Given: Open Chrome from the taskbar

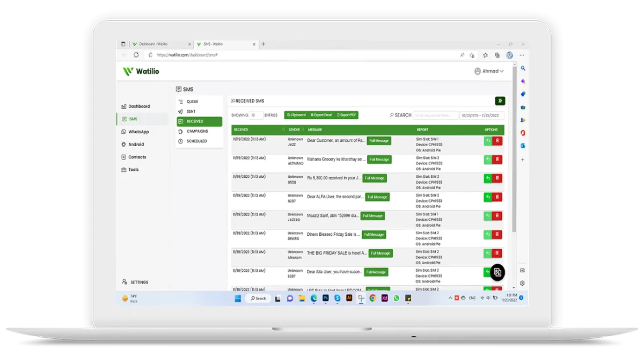Looking at the screenshot, I should [372, 298].
